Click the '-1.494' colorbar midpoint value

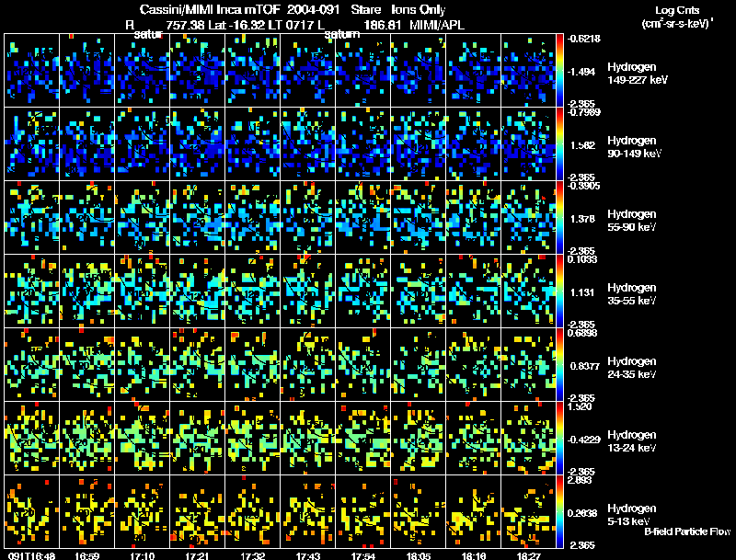582,72
